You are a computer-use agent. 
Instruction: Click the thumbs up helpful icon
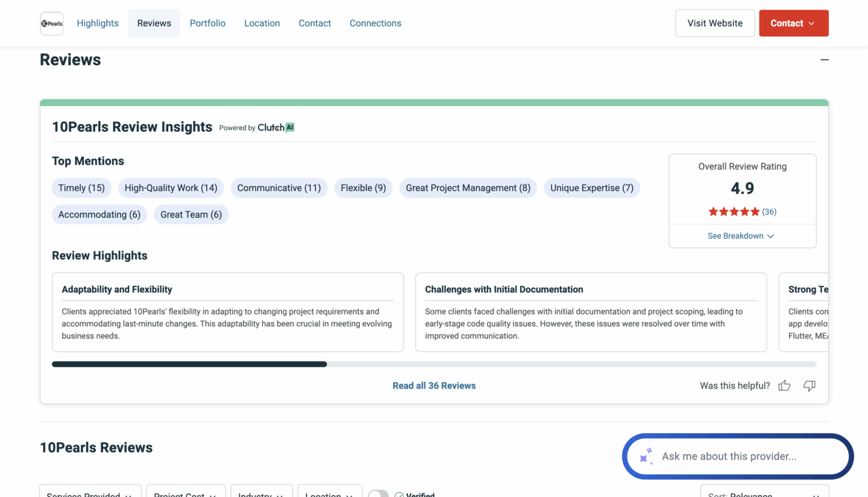[x=784, y=386]
